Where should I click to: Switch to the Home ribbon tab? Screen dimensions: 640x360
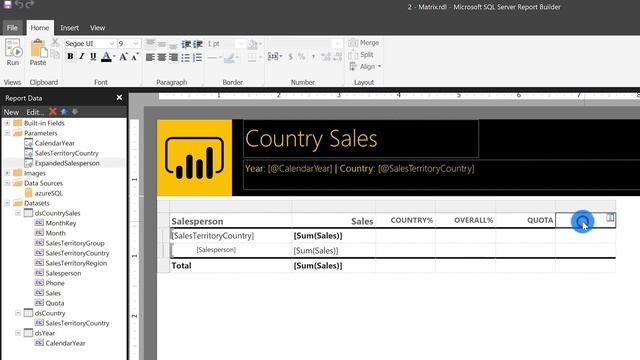point(40,28)
